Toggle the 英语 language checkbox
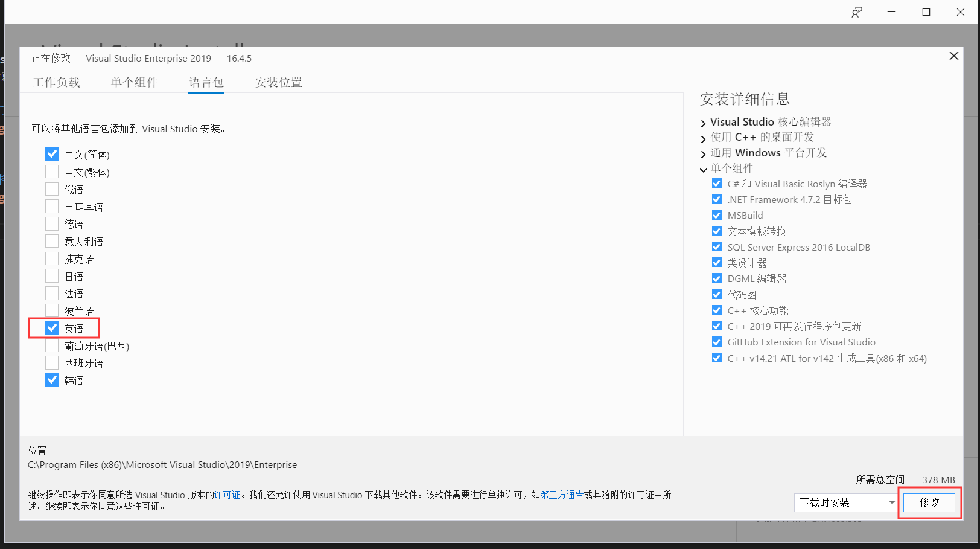The height and width of the screenshot is (549, 980). click(x=52, y=329)
